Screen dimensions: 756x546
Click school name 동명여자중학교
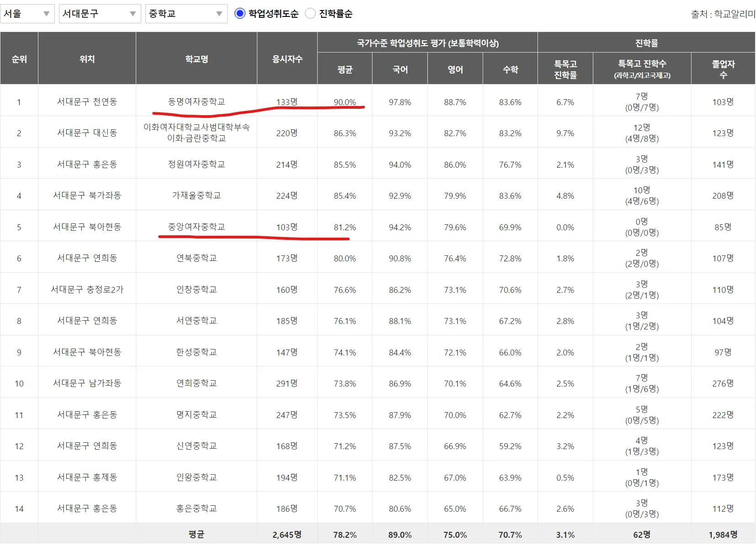tap(197, 101)
